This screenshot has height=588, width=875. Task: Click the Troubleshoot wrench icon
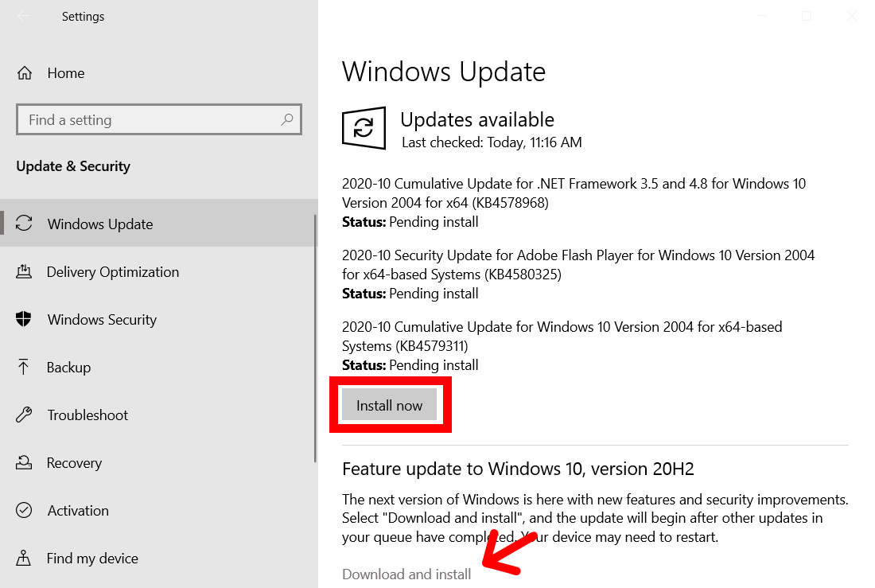point(24,415)
